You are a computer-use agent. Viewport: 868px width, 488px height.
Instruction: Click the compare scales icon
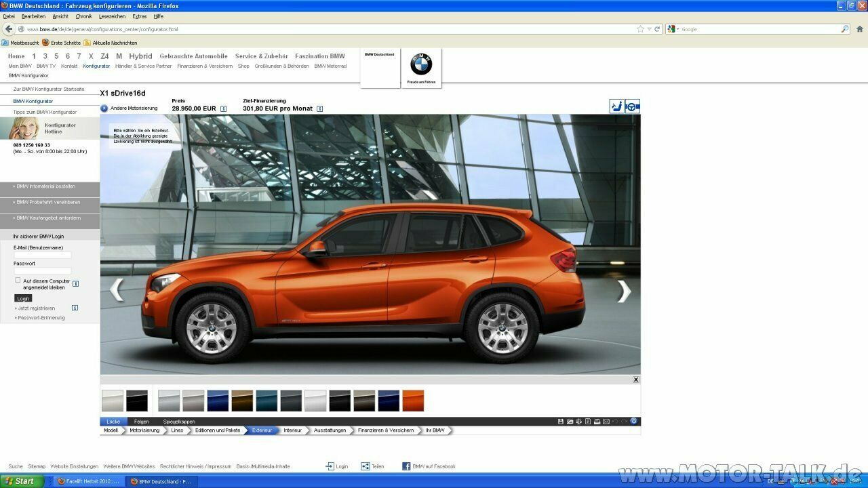point(579,421)
